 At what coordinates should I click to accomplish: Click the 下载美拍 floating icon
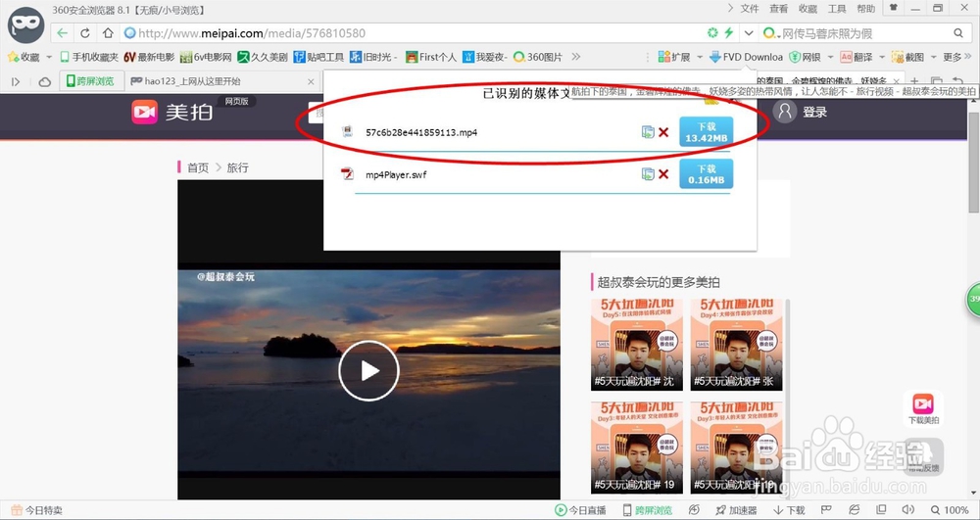tap(923, 409)
